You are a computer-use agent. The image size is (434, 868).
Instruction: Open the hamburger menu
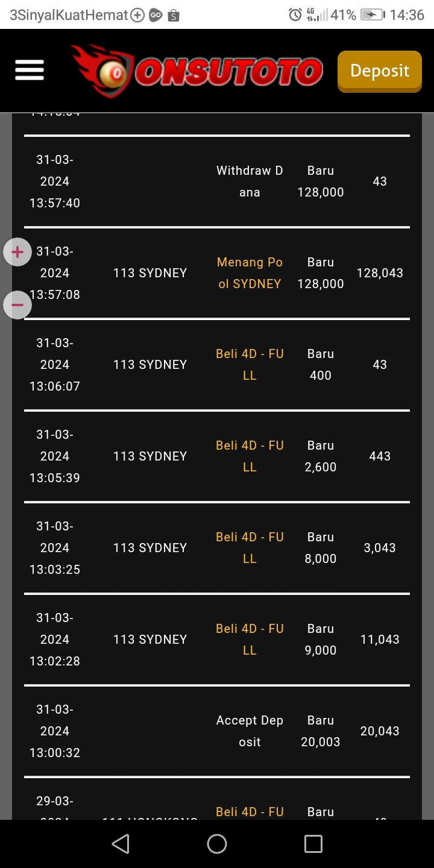tap(30, 71)
